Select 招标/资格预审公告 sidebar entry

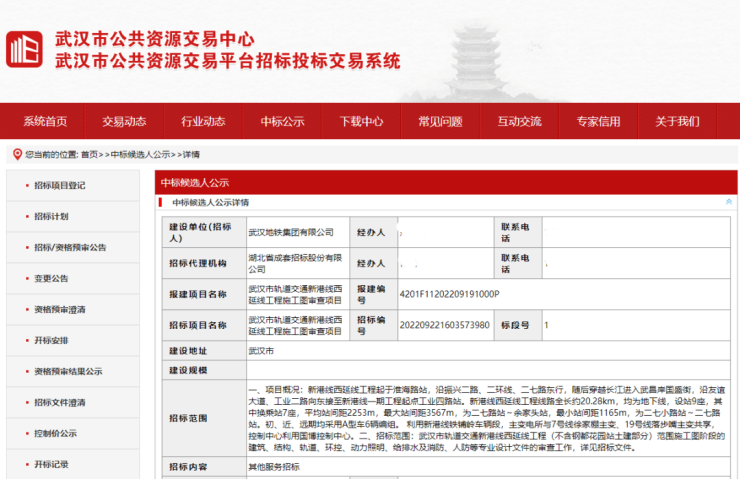tap(69, 247)
